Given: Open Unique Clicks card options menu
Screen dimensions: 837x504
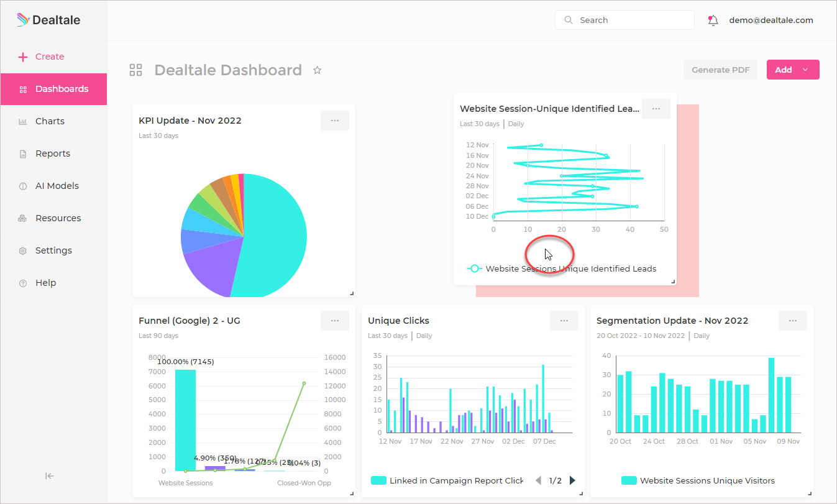Looking at the screenshot, I should click(x=564, y=321).
